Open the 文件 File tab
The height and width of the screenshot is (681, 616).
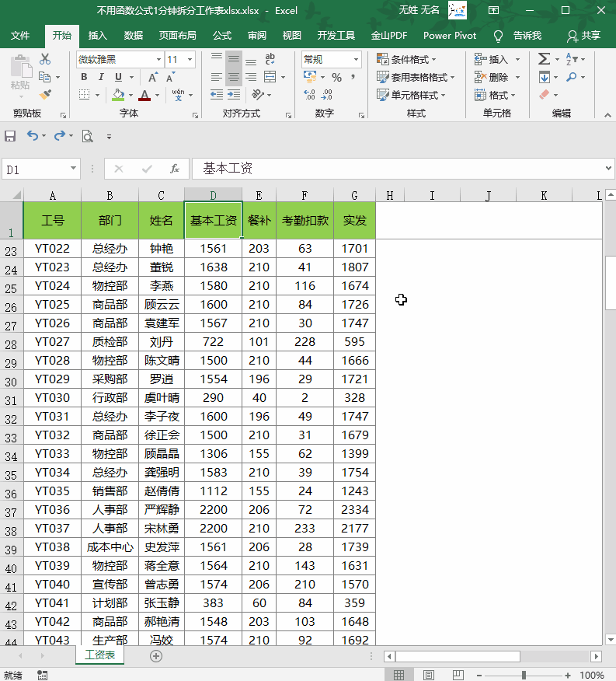[20, 36]
